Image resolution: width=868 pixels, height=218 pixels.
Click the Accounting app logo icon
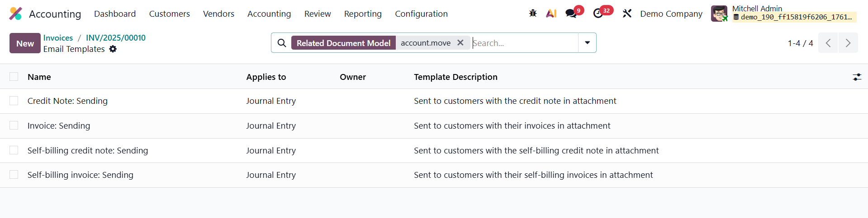15,14
